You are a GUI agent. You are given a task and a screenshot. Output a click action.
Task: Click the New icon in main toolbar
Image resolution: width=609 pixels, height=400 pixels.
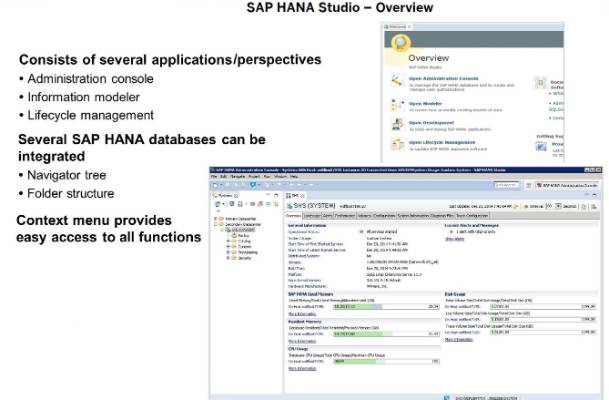point(215,185)
